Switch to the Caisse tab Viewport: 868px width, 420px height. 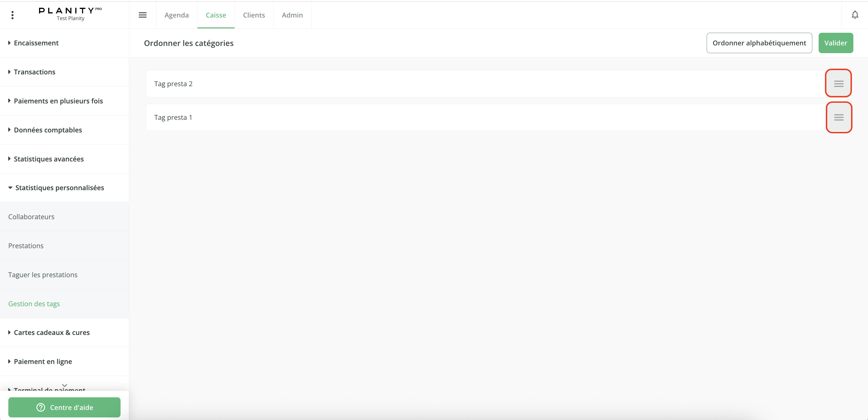[x=216, y=15]
